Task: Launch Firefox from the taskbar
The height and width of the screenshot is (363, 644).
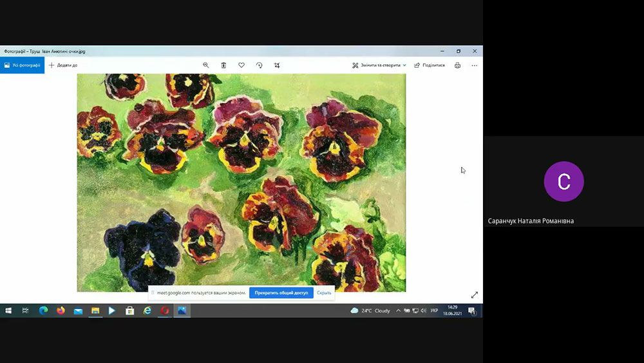Action: click(61, 310)
